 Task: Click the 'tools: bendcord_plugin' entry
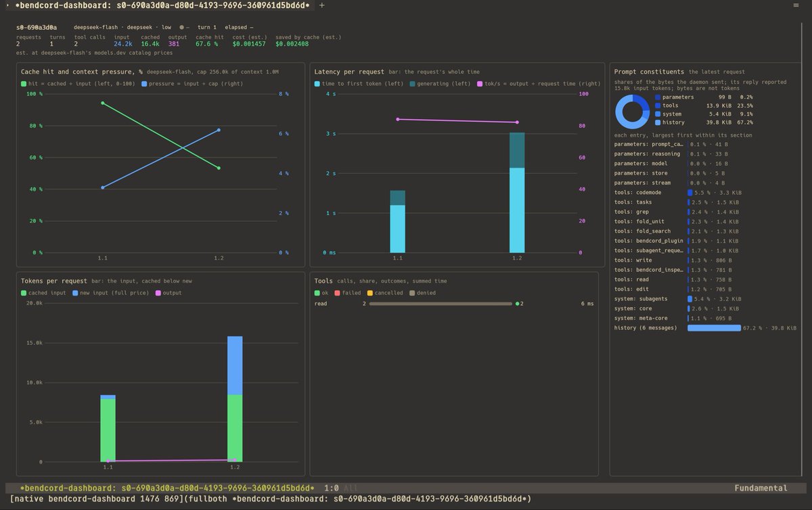click(x=650, y=241)
